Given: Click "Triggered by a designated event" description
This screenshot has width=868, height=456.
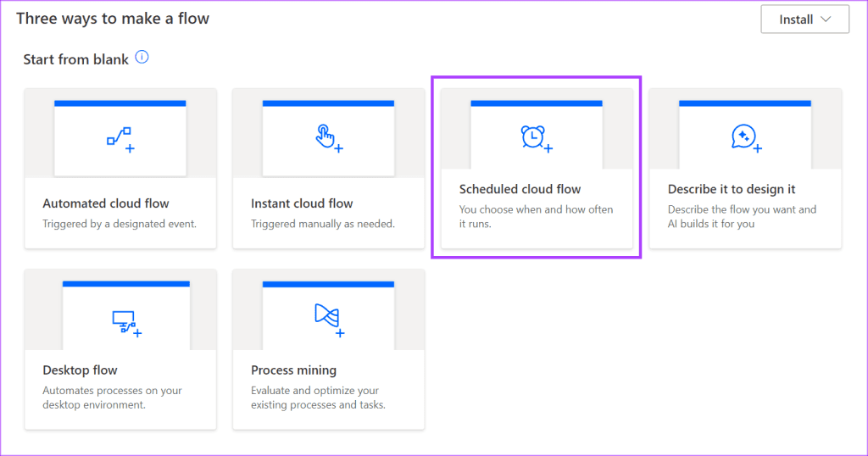Looking at the screenshot, I should click(x=120, y=224).
